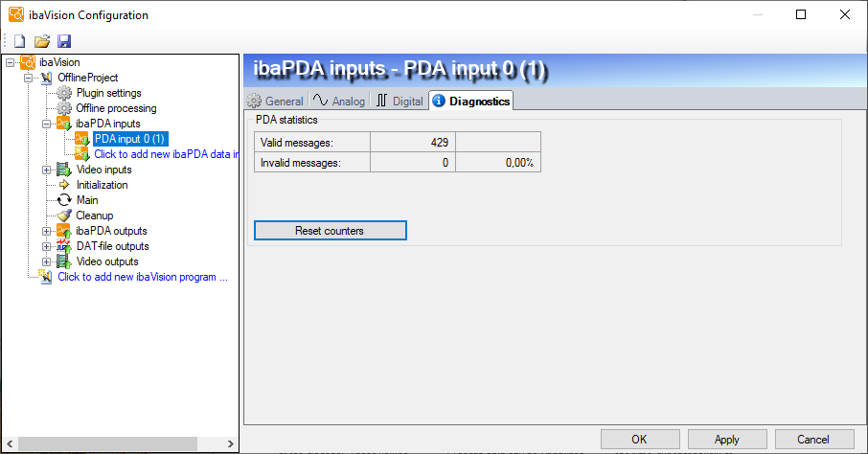Click the ibaVision root node icon
The width and height of the screenshot is (868, 454).
click(x=28, y=62)
